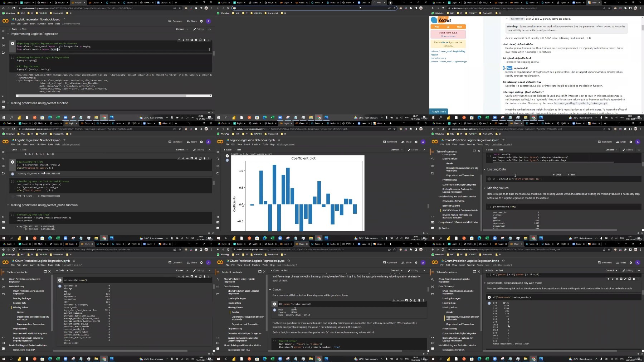The image size is (644, 362).
Task: Click hovering + Text button under Loading Data
Action: [571, 175]
